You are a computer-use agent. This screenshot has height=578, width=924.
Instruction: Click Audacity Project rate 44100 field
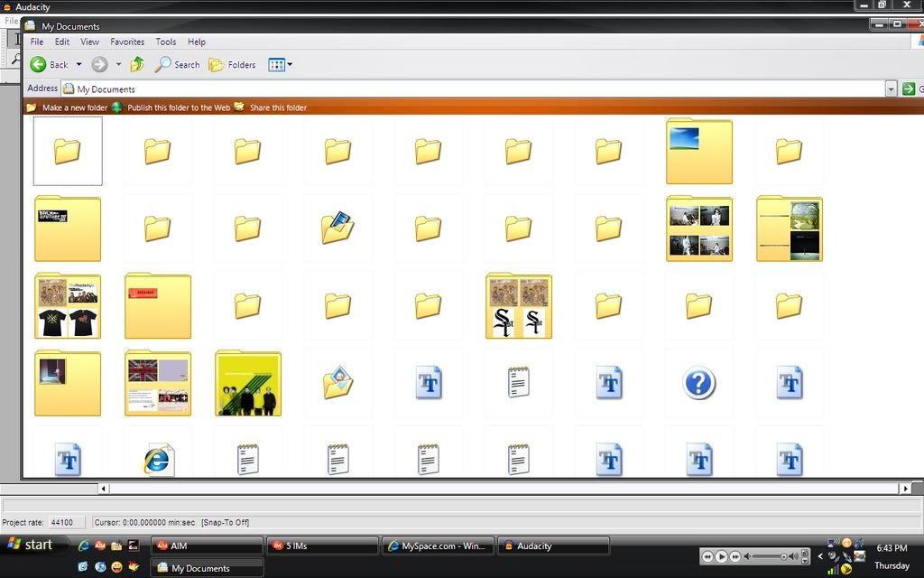tap(65, 523)
